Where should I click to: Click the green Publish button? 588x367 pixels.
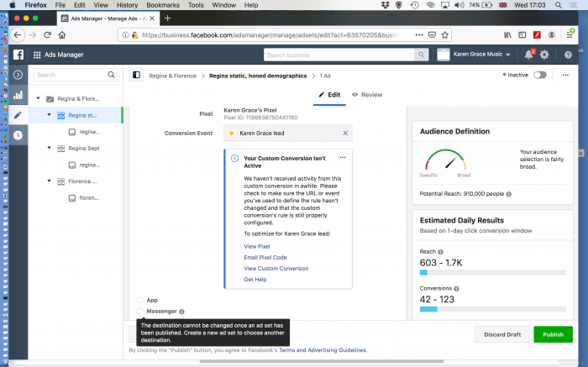click(x=553, y=334)
